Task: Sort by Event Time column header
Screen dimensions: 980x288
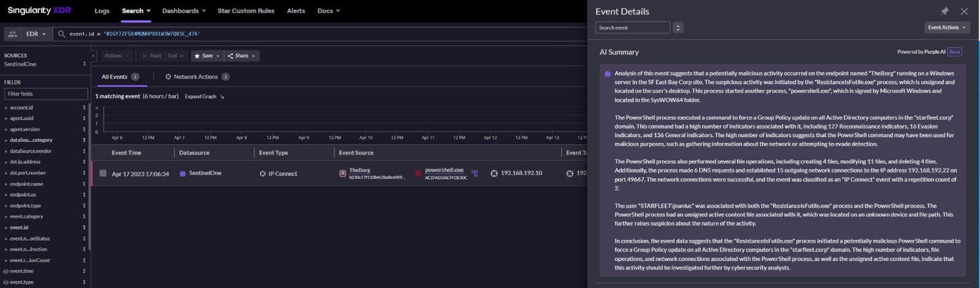Action: tap(126, 153)
